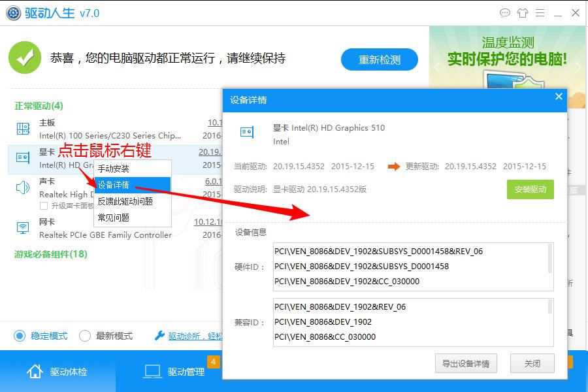Click the 显卡 graphics card icon in list
This screenshot has width=588, height=392.
(23, 157)
